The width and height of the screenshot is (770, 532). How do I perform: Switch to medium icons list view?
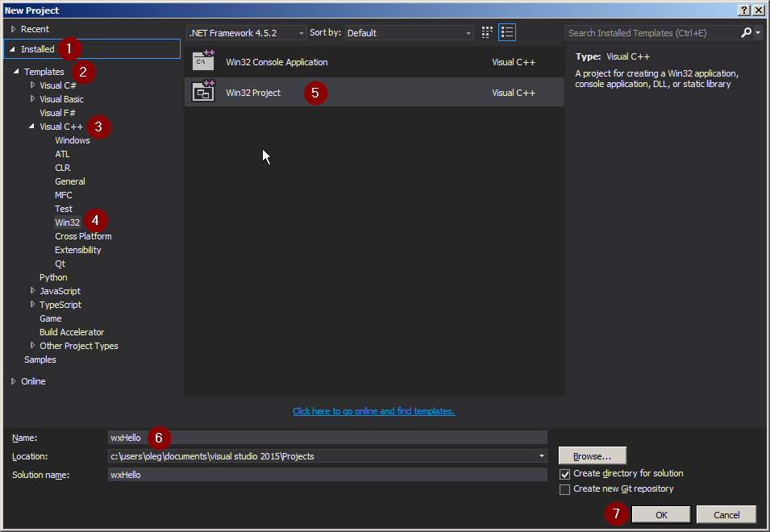click(x=507, y=32)
